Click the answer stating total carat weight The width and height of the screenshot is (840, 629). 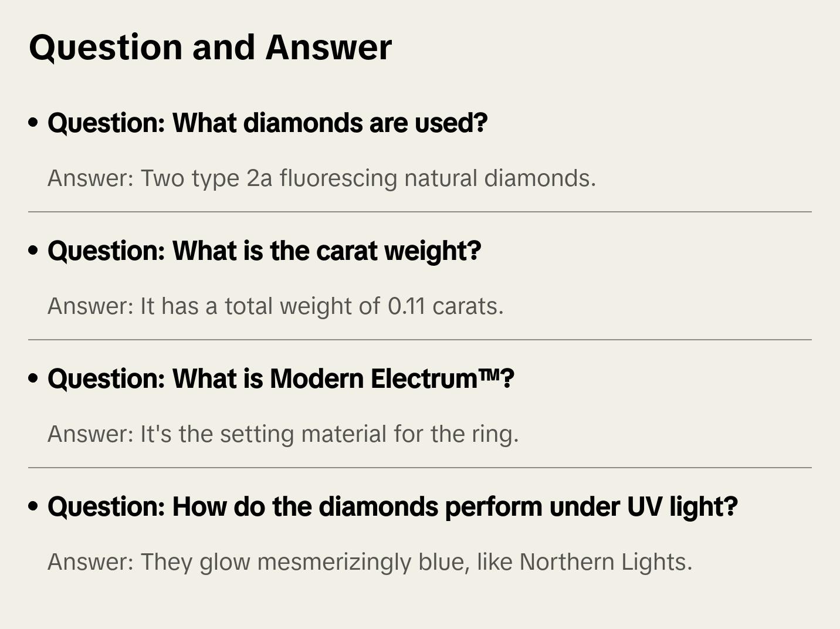pos(275,306)
